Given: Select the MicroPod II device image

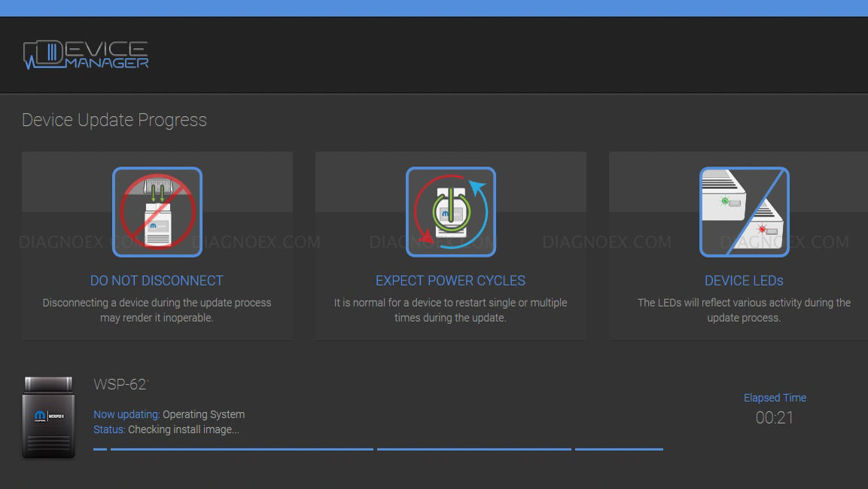Looking at the screenshot, I should [48, 417].
